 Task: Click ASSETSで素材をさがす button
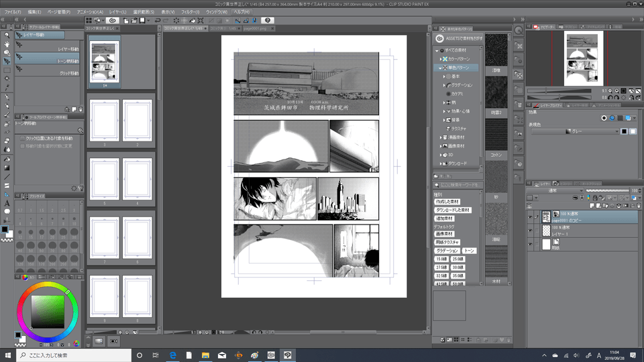(x=459, y=38)
